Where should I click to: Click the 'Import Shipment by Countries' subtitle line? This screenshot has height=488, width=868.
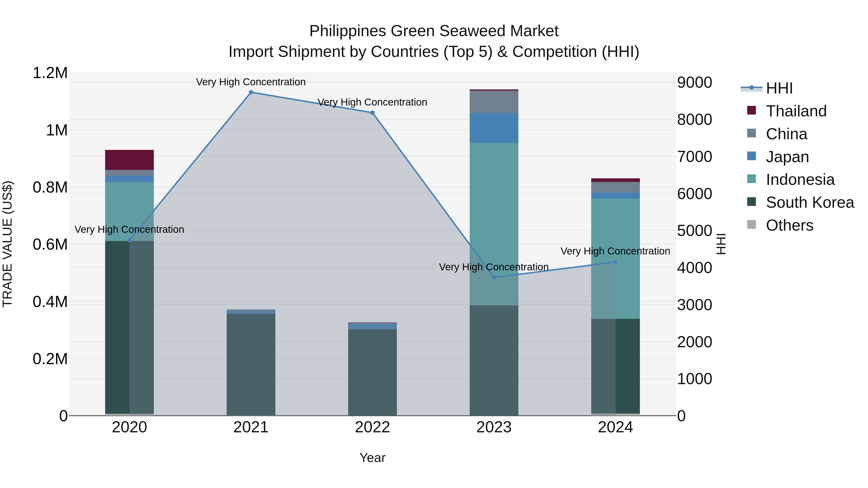pos(434,52)
